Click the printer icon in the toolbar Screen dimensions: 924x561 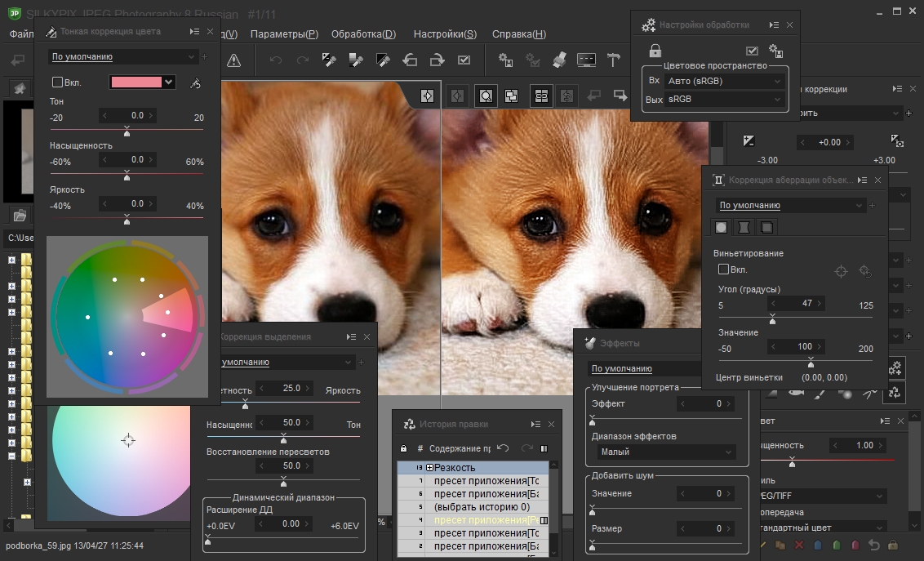pos(559,60)
